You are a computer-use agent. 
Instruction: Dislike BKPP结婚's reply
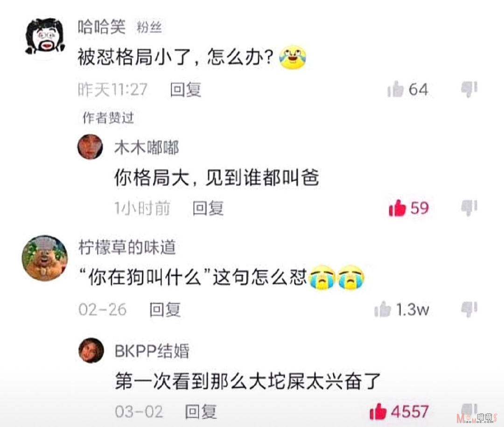469,410
